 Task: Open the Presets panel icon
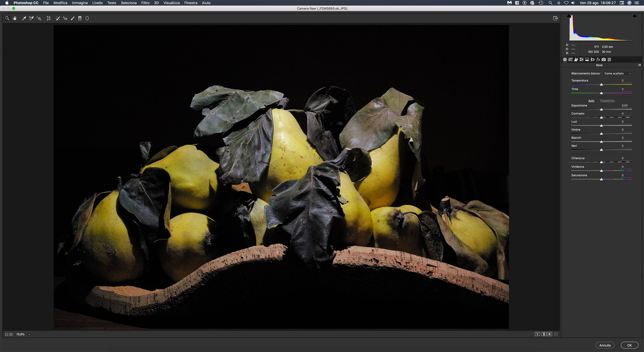tap(609, 59)
